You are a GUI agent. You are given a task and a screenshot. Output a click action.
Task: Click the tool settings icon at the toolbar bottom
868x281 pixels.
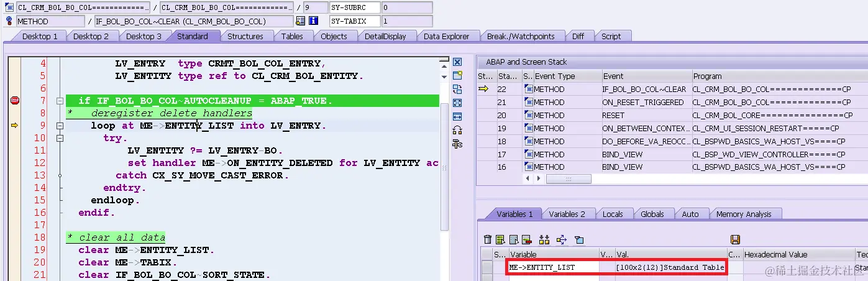point(457,144)
